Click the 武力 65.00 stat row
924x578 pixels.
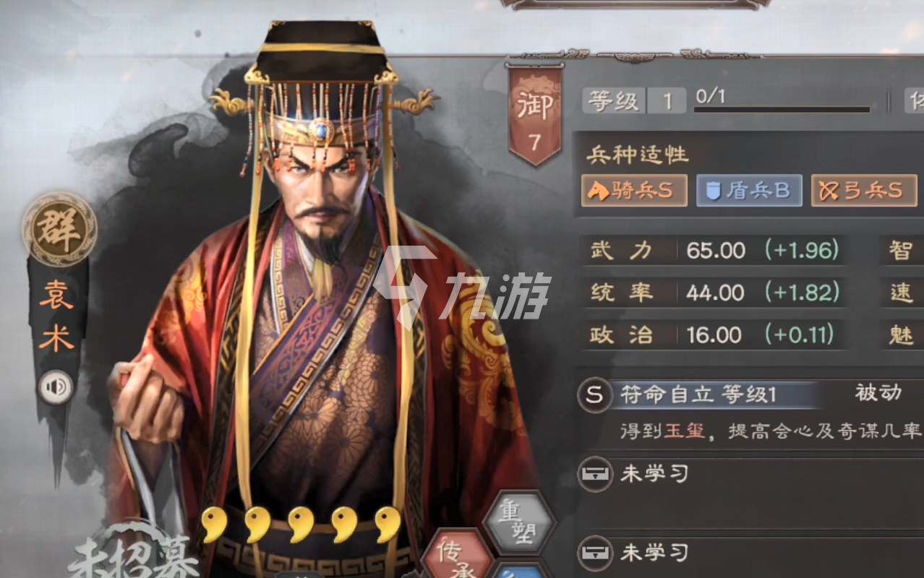tap(714, 251)
